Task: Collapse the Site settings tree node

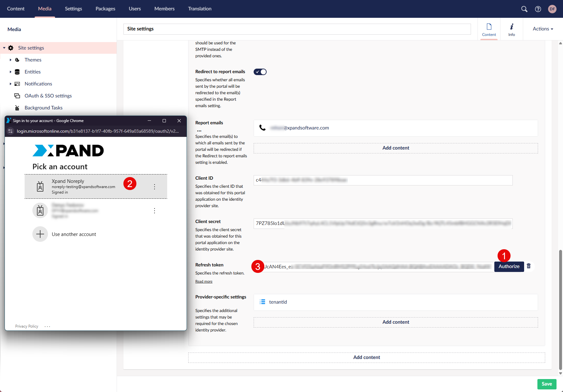Action: (x=4, y=48)
